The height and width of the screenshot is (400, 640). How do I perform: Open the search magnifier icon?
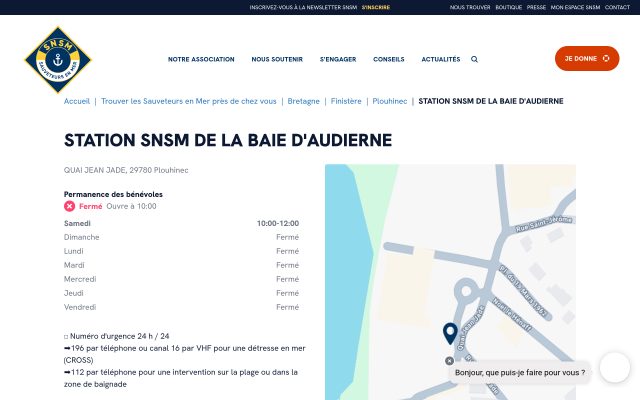coord(474,59)
